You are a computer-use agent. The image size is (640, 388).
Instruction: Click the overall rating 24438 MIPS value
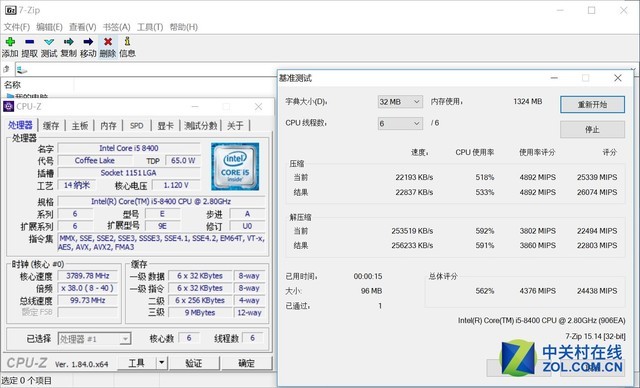coord(597,291)
